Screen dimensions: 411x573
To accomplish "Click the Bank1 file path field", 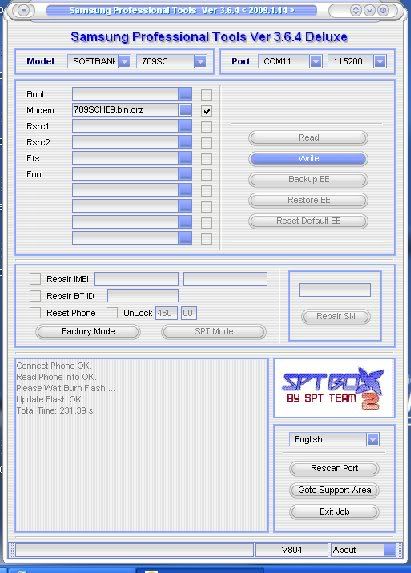I will pos(125,126).
